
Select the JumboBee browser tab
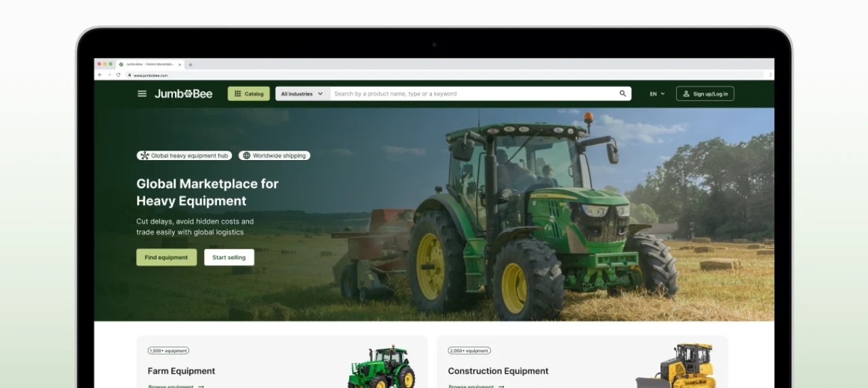pyautogui.click(x=149, y=64)
